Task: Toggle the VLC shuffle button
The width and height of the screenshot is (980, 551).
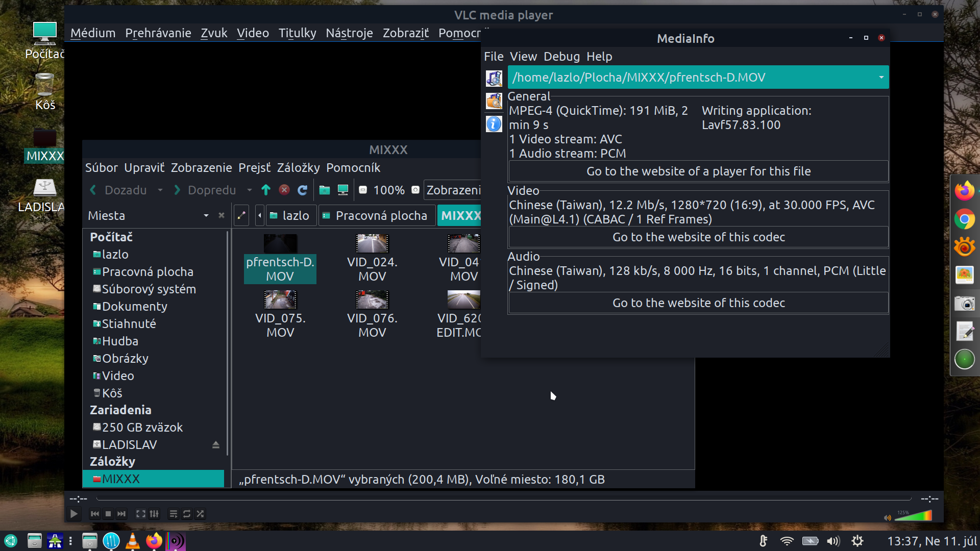Action: pyautogui.click(x=200, y=514)
